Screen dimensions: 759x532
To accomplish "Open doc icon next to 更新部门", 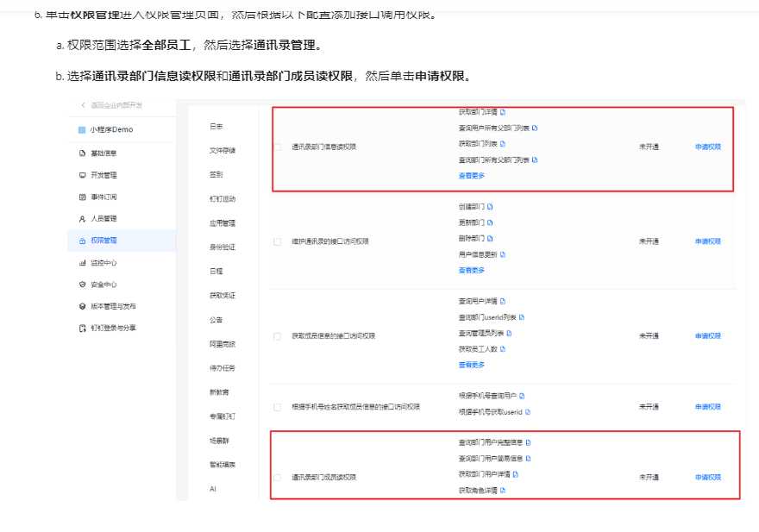I will click(491, 222).
